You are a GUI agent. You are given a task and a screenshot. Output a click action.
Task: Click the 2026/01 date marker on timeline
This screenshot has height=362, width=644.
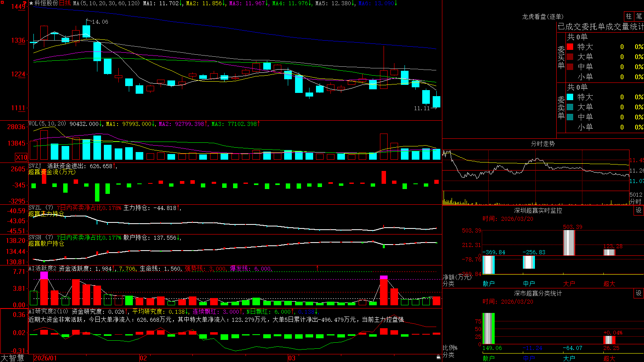[45, 358]
